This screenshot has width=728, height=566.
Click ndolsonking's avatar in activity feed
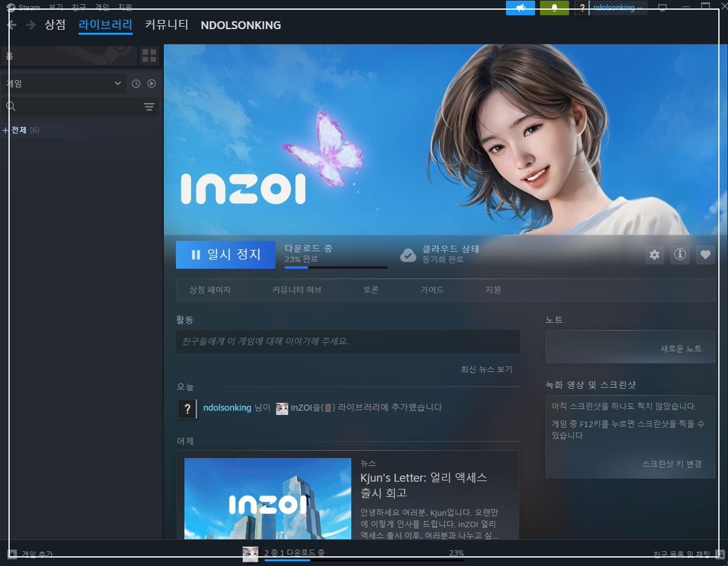coord(187,409)
